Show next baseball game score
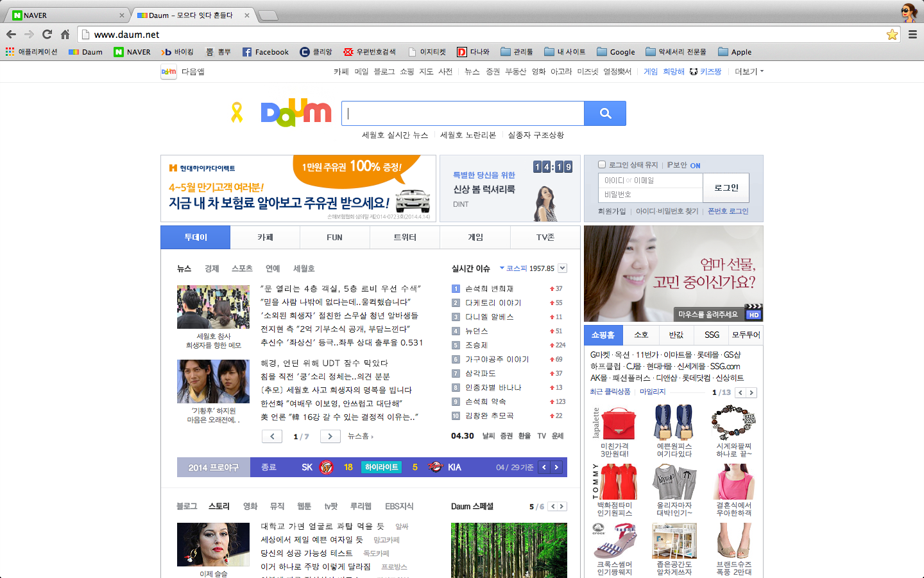 click(556, 467)
